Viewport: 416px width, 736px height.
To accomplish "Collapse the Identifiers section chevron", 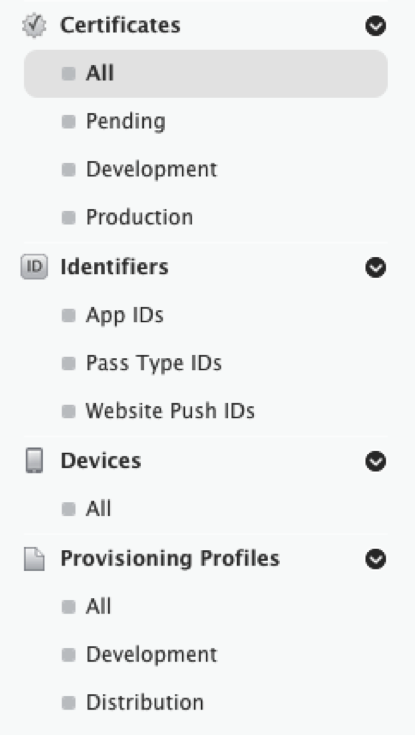I will 376,267.
